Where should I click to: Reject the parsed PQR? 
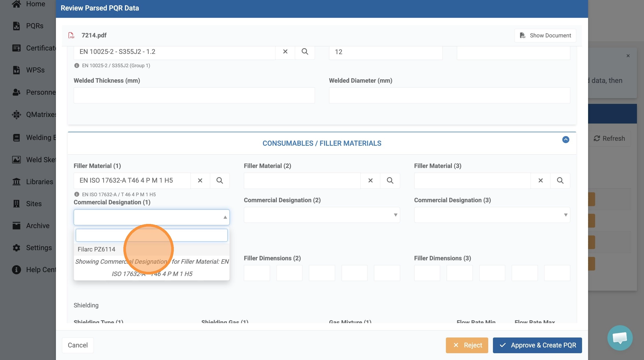pyautogui.click(x=467, y=345)
